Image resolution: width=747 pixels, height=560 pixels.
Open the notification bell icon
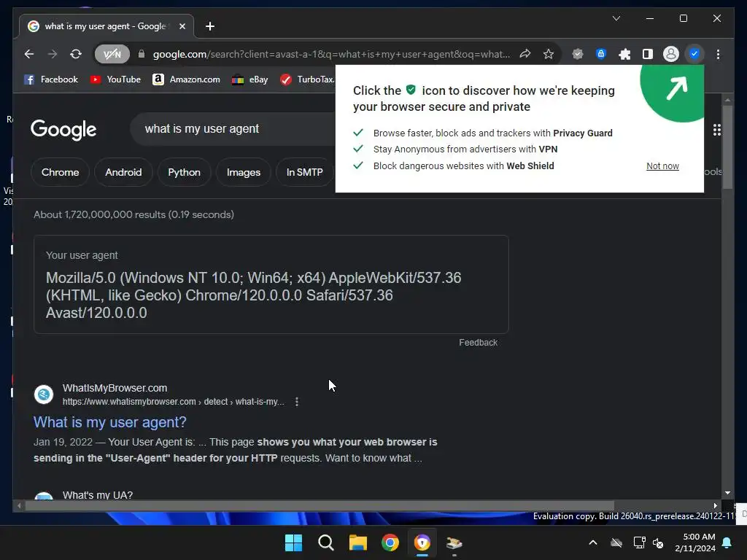point(727,542)
